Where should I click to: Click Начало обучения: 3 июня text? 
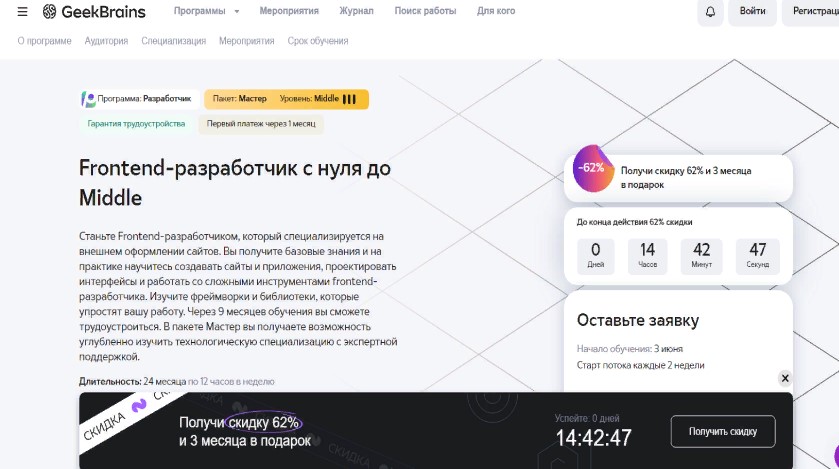click(630, 349)
